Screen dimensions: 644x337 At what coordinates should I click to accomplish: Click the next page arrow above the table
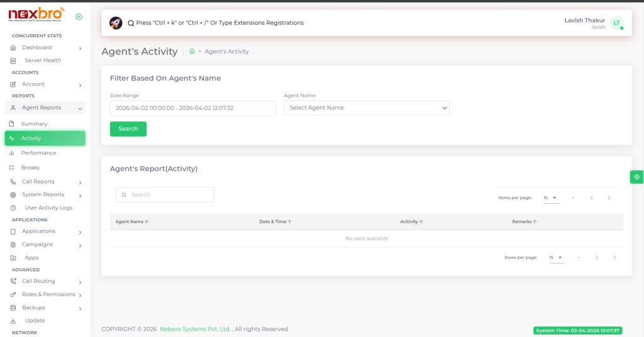609,198
